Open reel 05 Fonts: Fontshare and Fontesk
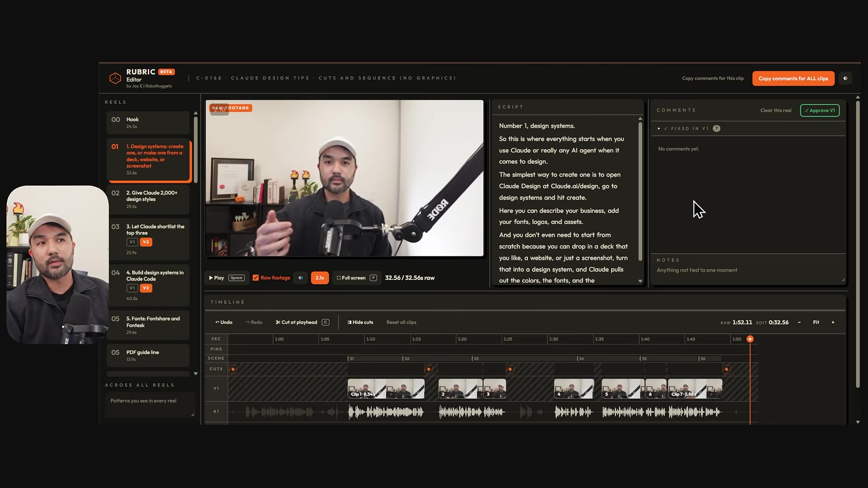This screenshot has width=868, height=488. pyautogui.click(x=148, y=325)
